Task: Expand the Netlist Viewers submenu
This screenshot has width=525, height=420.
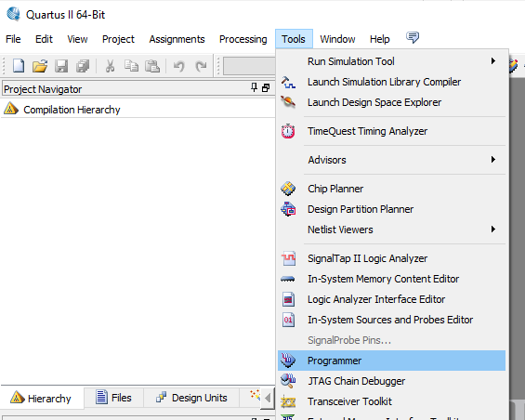Action: [x=492, y=230]
